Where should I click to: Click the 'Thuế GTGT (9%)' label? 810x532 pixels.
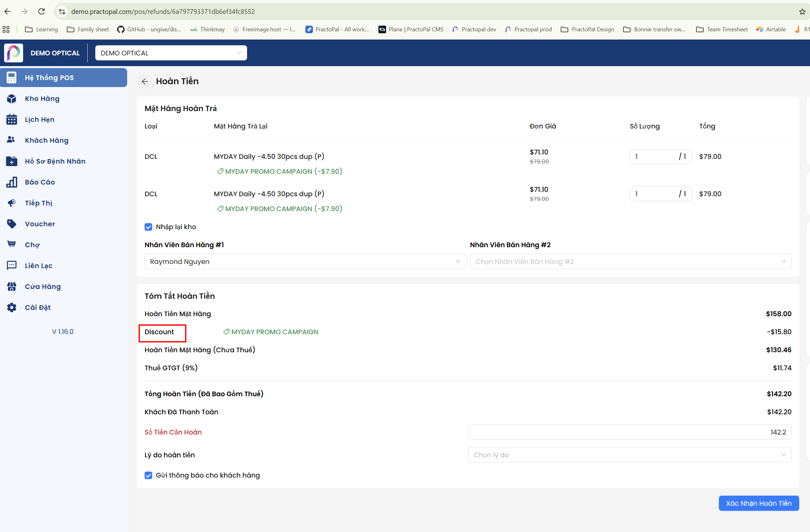point(171,368)
